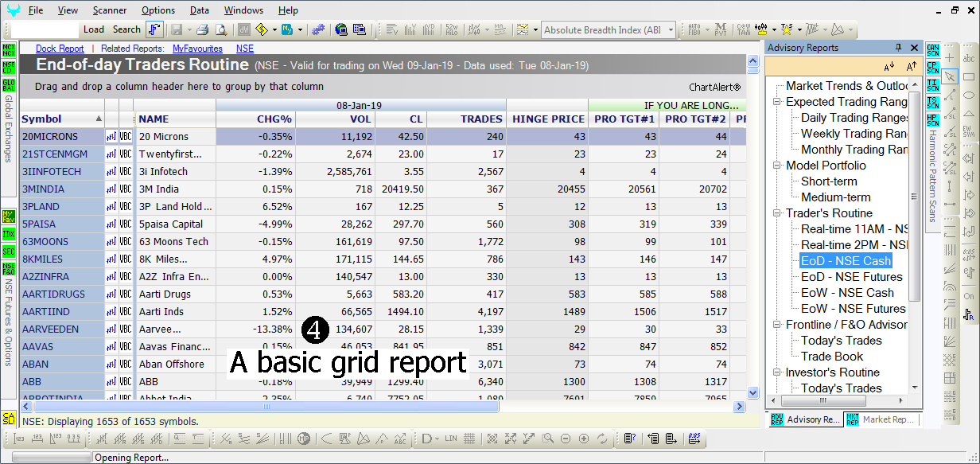Click the CA SL icon at bottom left
Image resolution: width=980 pixels, height=464 pixels.
pyautogui.click(x=9, y=419)
